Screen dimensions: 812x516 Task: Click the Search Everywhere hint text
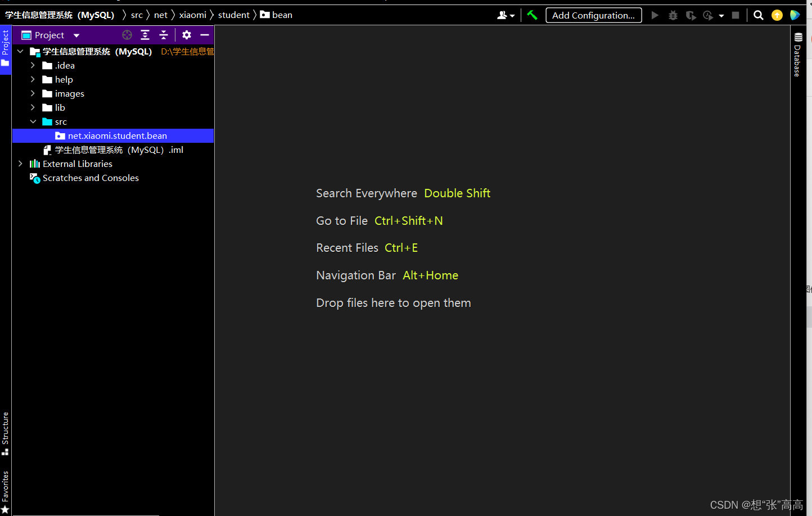(x=367, y=193)
